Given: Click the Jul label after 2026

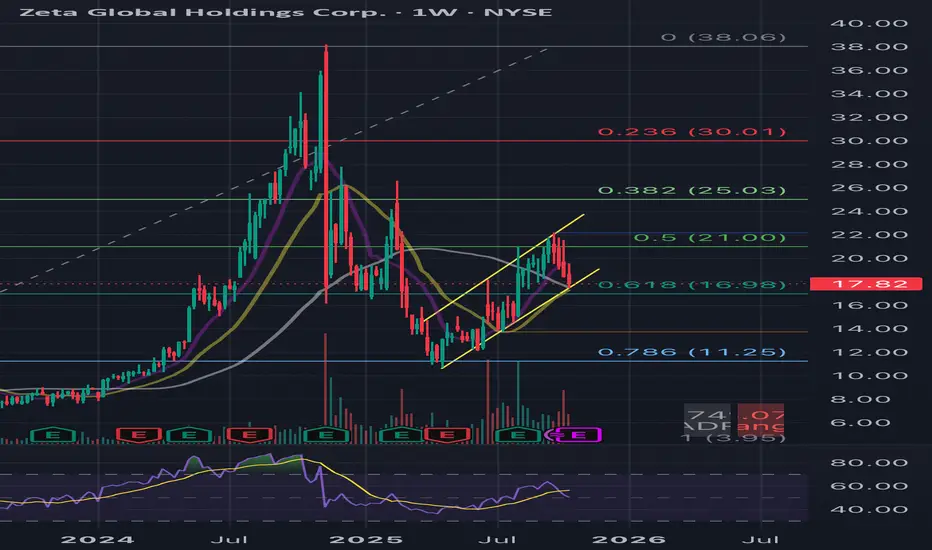Looking at the screenshot, I should pyautogui.click(x=761, y=540).
